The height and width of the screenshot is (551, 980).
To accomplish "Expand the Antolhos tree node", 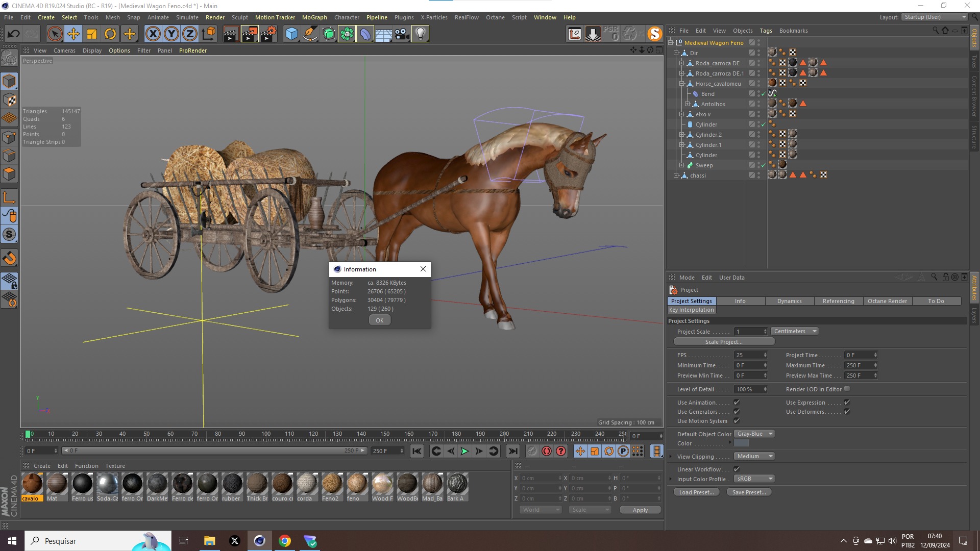I will pos(687,104).
